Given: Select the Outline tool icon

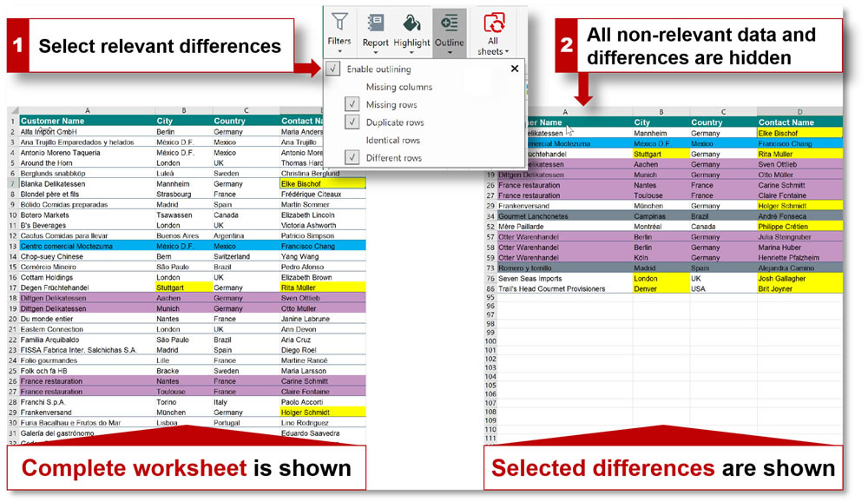Looking at the screenshot, I should tap(450, 23).
